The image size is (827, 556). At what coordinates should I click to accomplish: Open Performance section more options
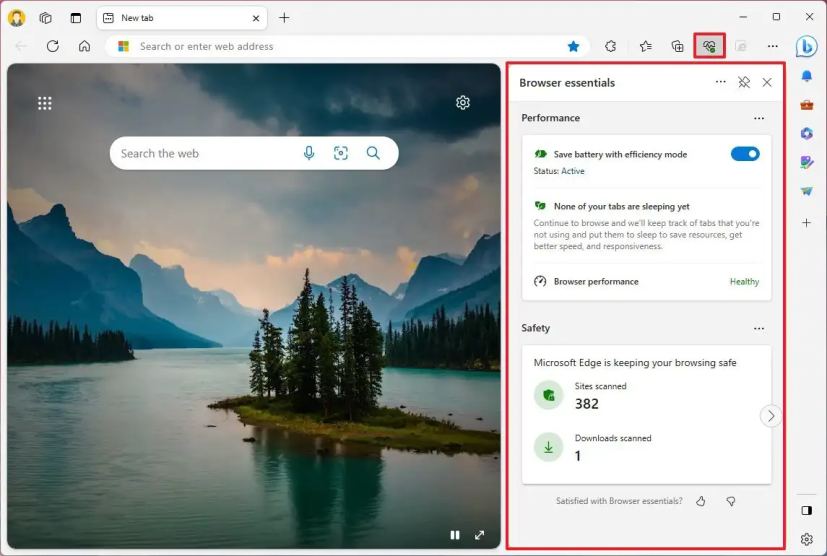click(759, 118)
